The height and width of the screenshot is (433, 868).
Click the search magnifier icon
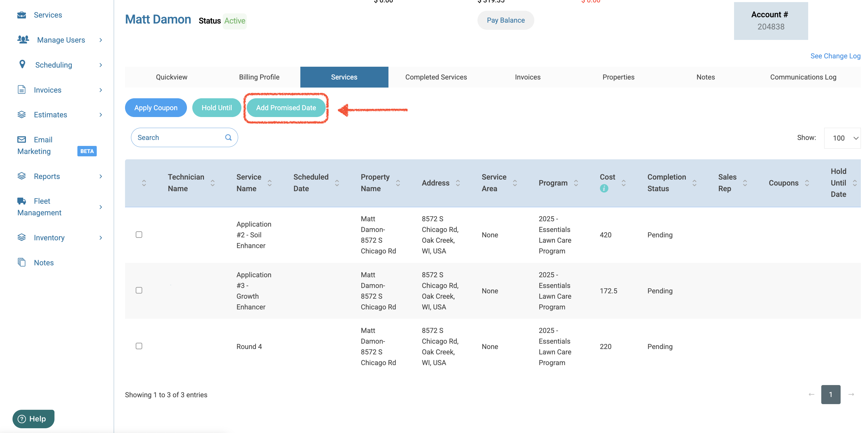point(228,137)
